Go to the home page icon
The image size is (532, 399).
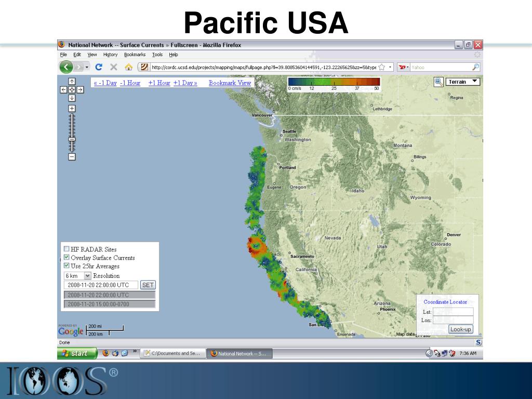click(x=129, y=67)
